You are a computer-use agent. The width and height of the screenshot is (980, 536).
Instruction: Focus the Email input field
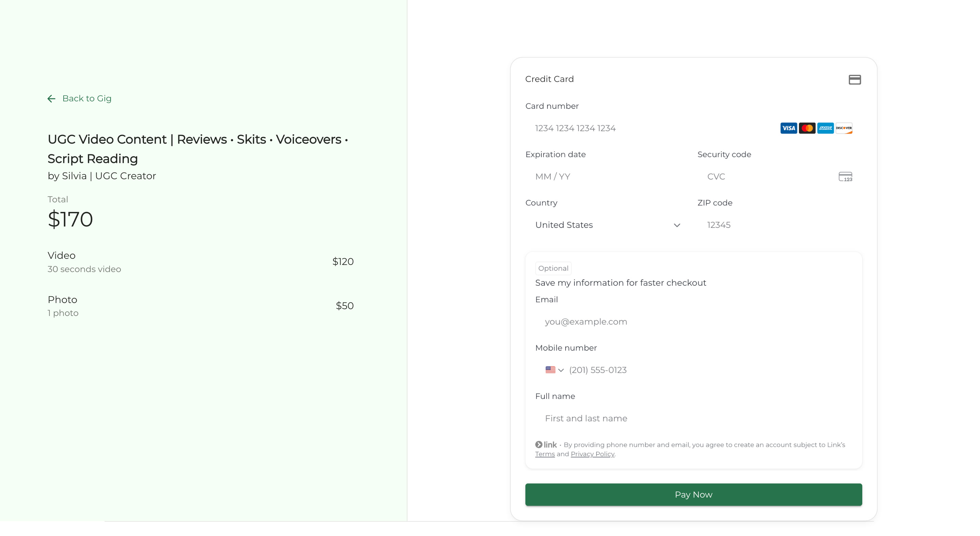tap(693, 322)
